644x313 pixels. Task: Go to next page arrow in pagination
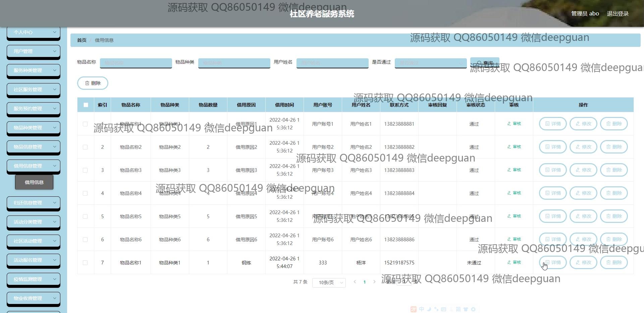tap(374, 282)
